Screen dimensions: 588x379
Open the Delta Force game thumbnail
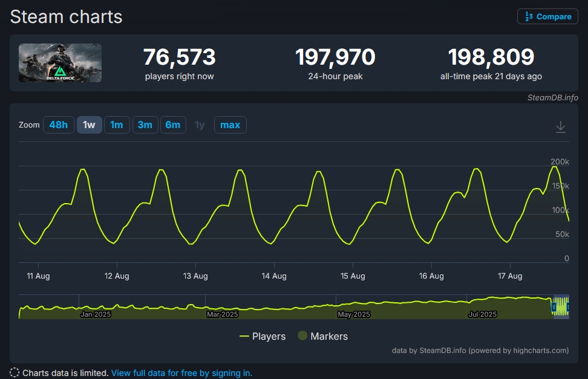(x=60, y=63)
